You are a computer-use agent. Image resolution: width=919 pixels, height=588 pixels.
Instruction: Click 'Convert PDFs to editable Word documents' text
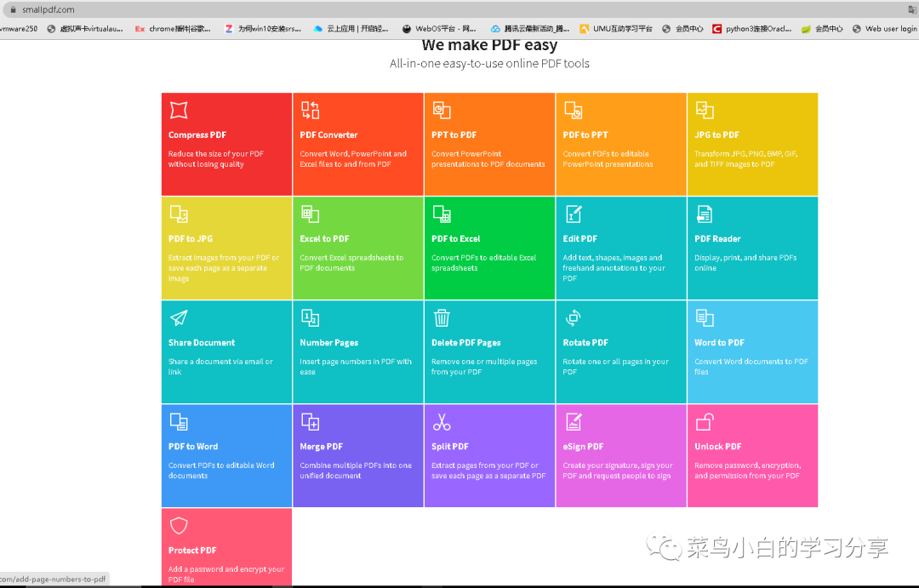tap(221, 471)
